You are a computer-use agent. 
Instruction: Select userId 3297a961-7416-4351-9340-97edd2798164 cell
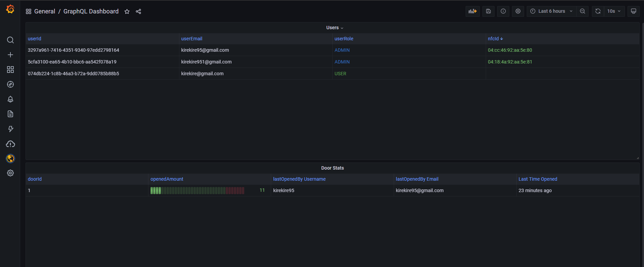click(102, 50)
